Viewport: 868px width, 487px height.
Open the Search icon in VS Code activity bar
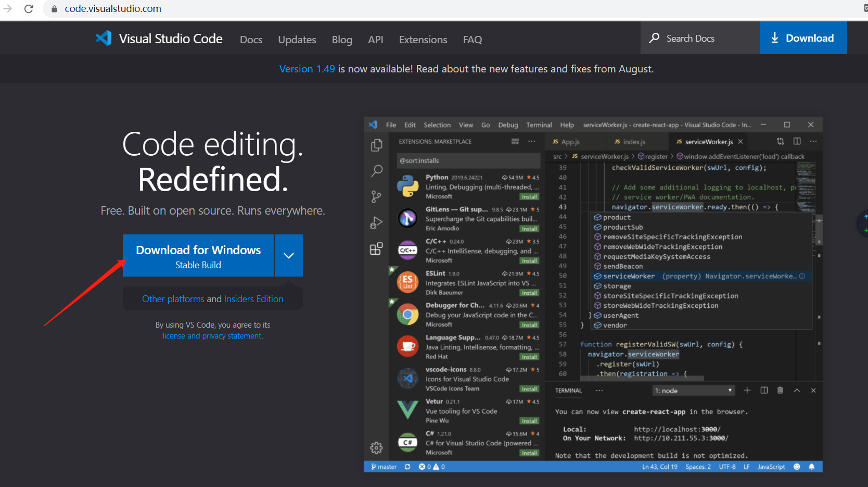pos(376,171)
